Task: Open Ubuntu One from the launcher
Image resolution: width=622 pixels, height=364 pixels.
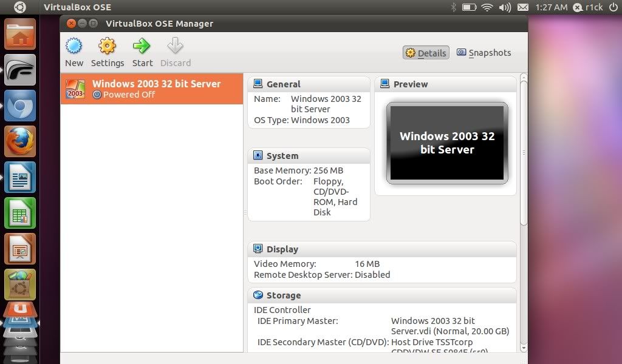Action: [x=20, y=310]
